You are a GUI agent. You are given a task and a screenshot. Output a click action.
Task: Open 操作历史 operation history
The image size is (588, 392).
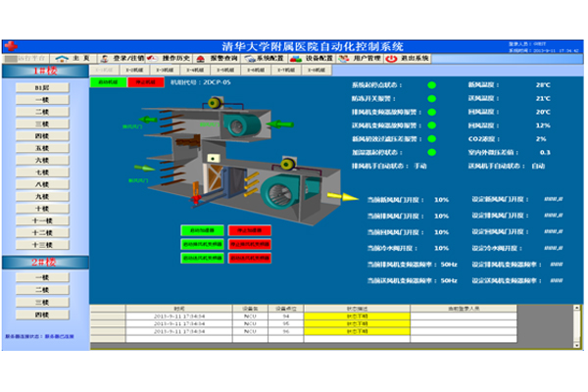pyautogui.click(x=170, y=58)
